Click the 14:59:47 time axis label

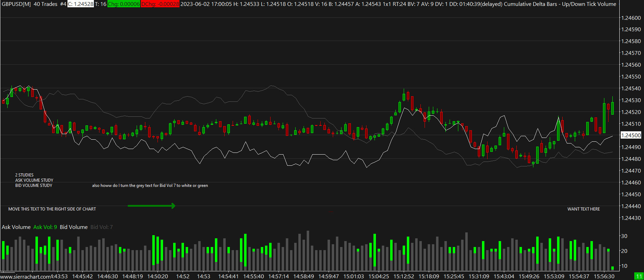(329, 277)
